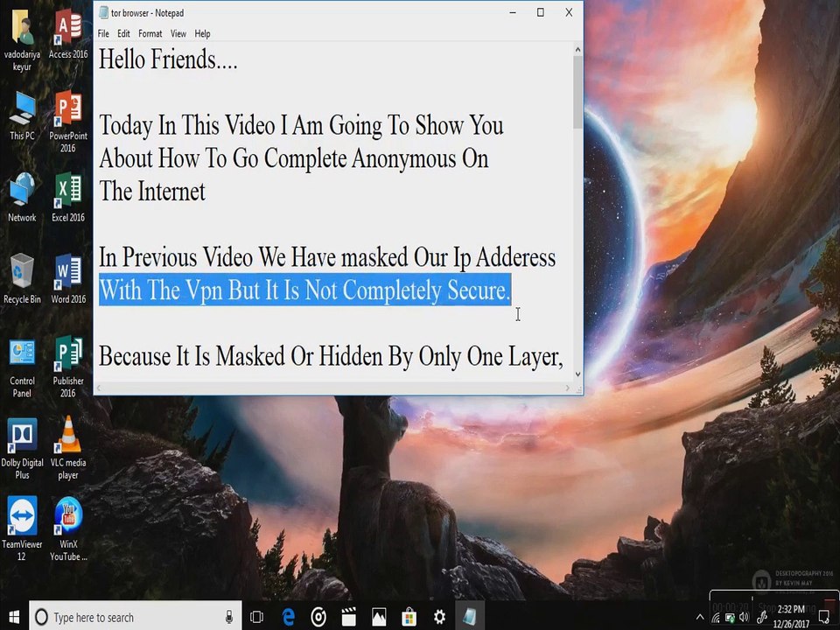Close the tor browser Notepad window

point(569,12)
